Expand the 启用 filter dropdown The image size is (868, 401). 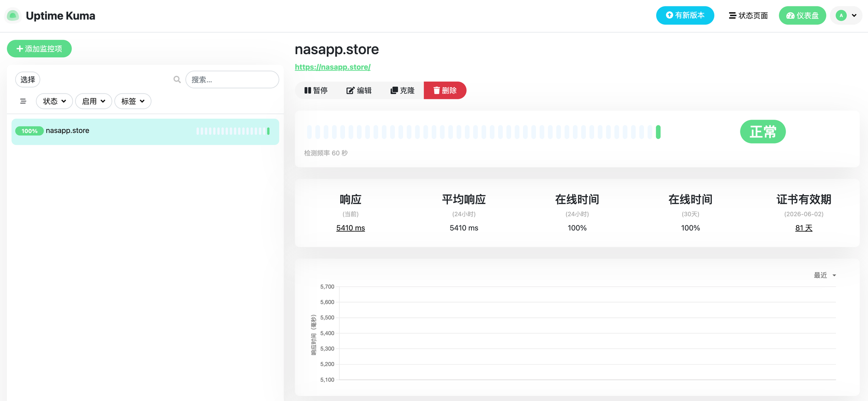[x=94, y=101]
